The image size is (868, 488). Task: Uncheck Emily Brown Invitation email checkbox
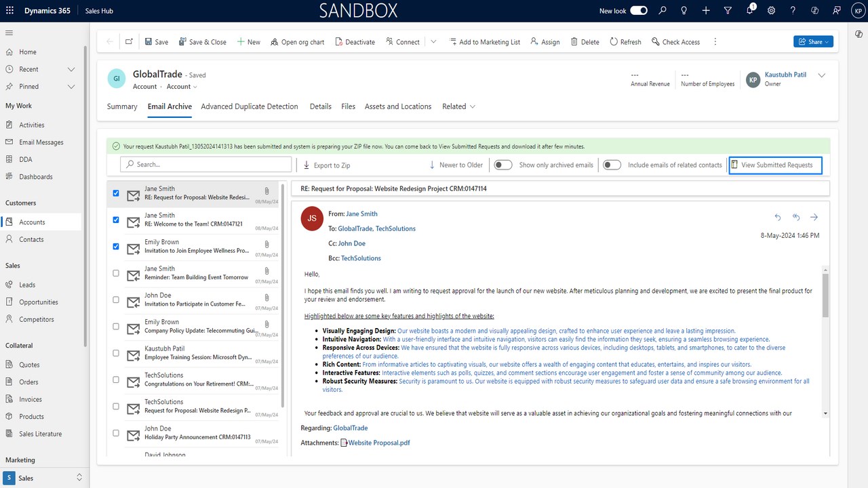pos(116,247)
